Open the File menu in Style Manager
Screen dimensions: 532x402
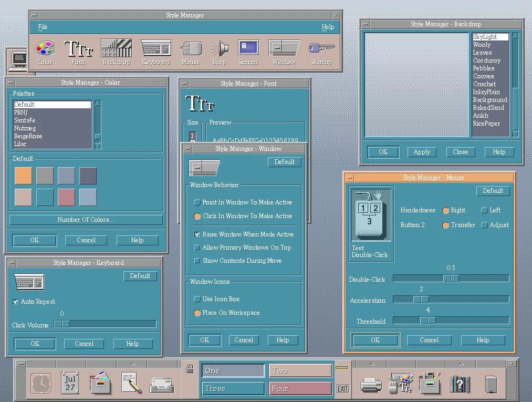pyautogui.click(x=42, y=26)
